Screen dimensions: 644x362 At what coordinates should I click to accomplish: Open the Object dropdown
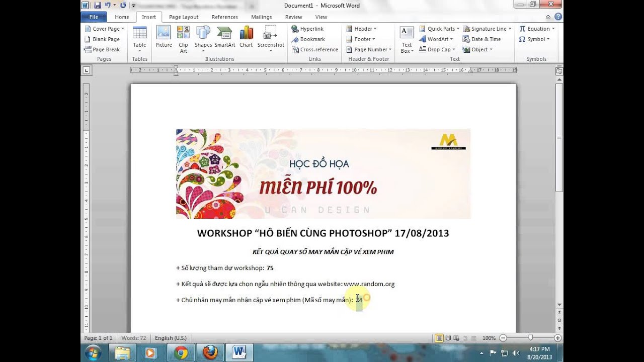[477, 50]
